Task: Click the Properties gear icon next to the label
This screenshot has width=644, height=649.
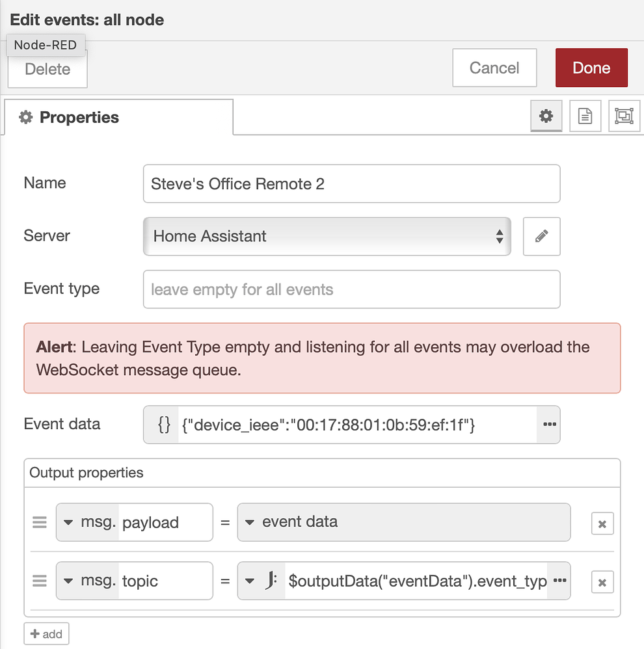Action: tap(25, 117)
